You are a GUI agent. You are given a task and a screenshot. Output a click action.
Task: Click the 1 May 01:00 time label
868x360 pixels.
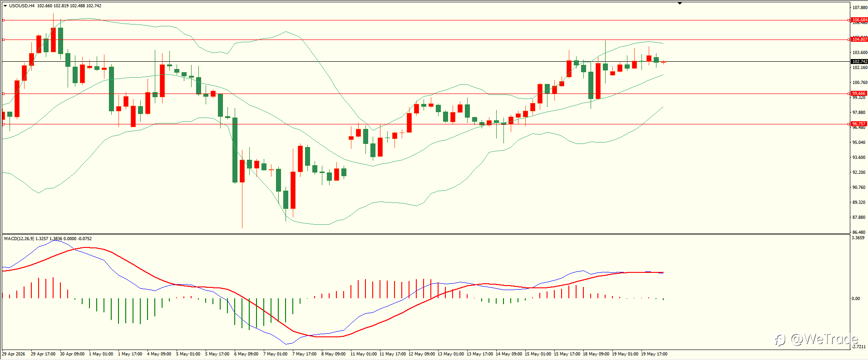101,354
